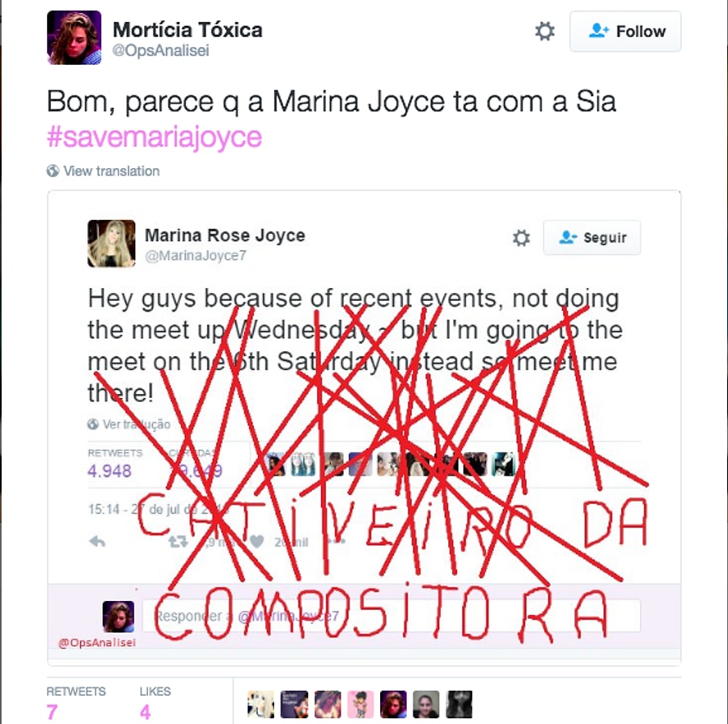Click the heart like icon in embedded tweet
Screen dimensions: 728x724
point(256,541)
